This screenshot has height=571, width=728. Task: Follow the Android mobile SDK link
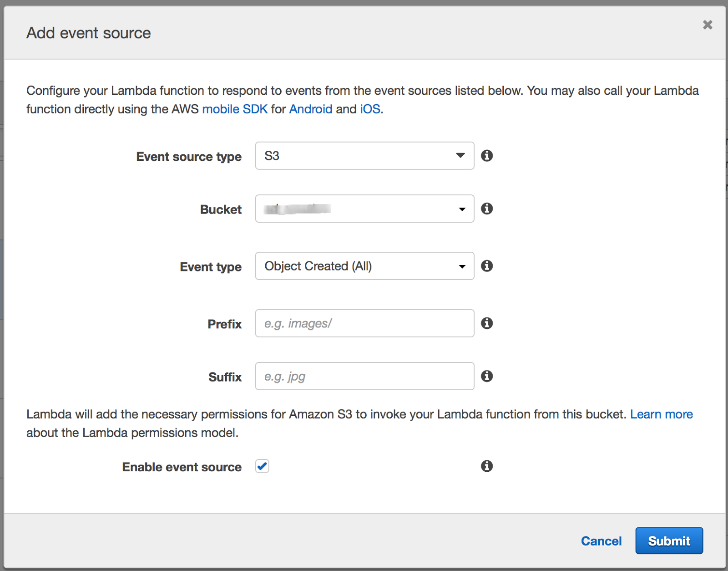(311, 109)
